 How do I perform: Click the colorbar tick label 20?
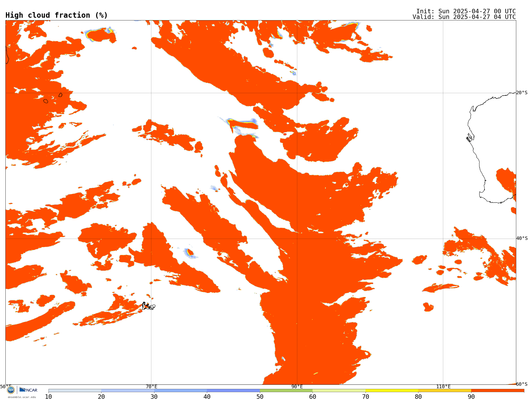tap(101, 397)
